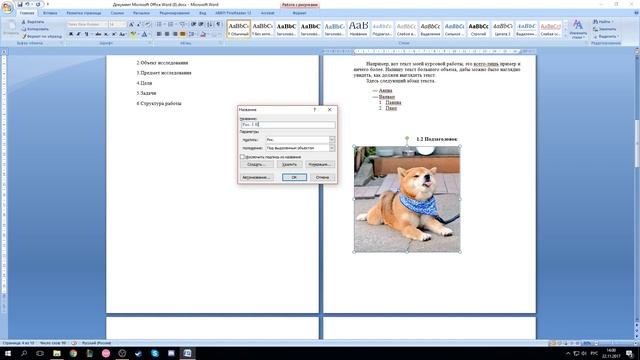Screen dimensions: 640x360
Task: Apply strikethrough formatting
Action: (98, 34)
